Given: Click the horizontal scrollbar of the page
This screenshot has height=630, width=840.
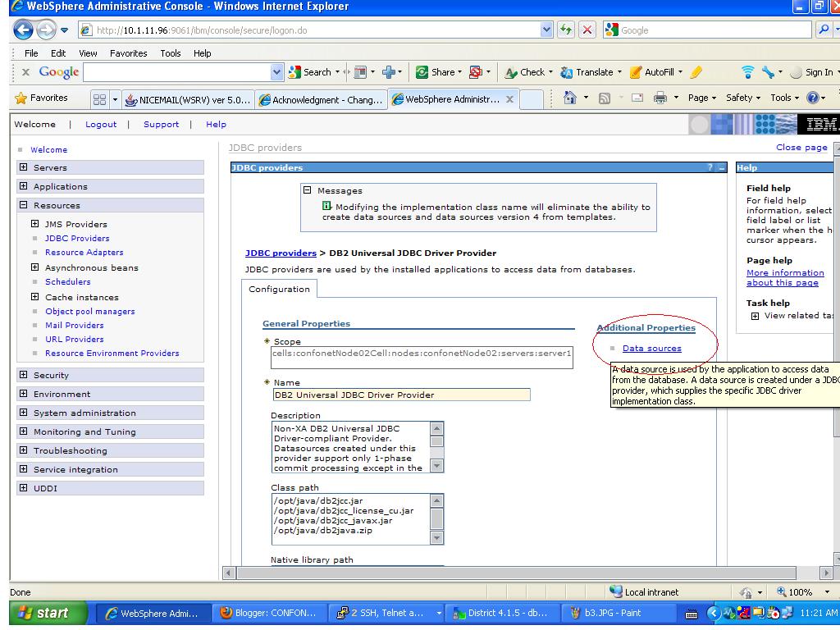Looking at the screenshot, I should (516, 573).
